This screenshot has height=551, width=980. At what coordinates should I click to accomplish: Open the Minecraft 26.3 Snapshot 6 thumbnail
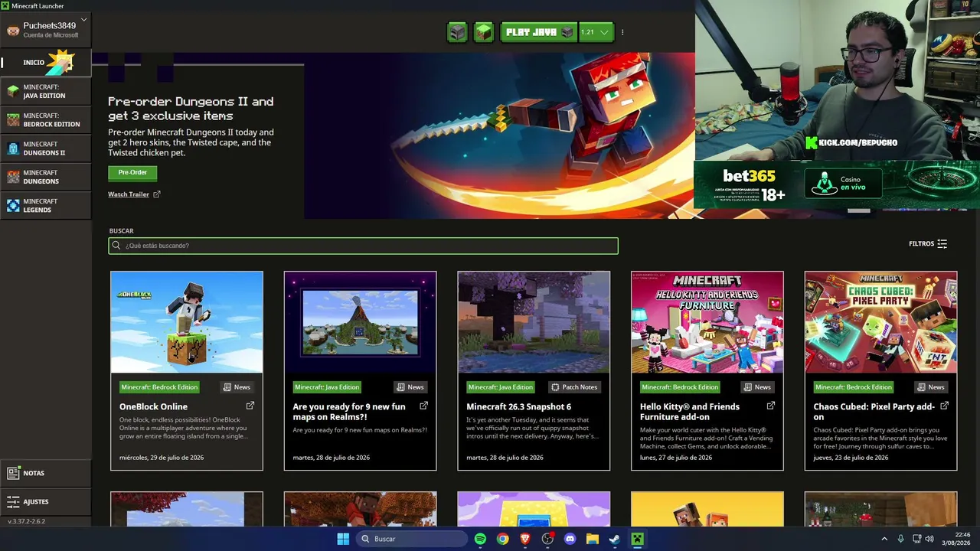click(x=534, y=322)
